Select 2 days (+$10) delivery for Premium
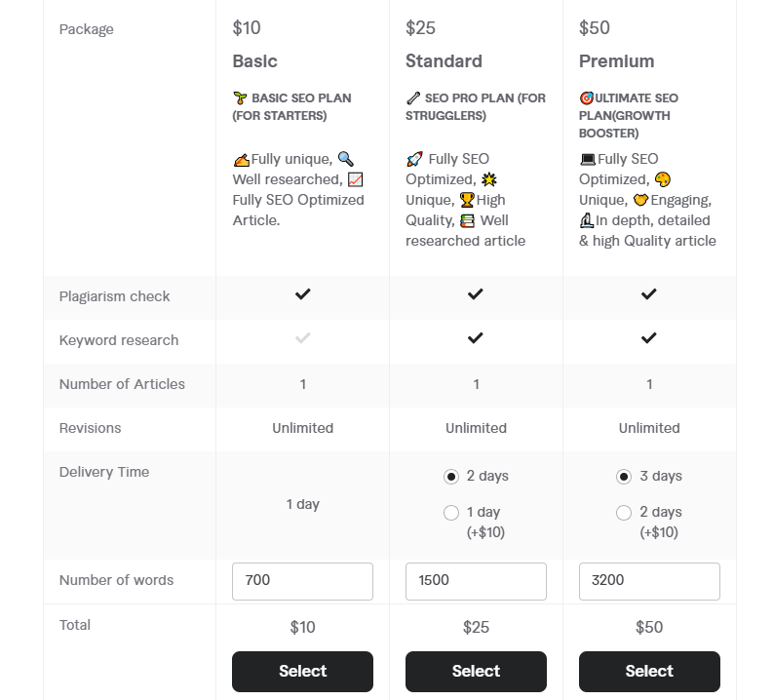Image resolution: width=773 pixels, height=700 pixels. pyautogui.click(x=624, y=513)
